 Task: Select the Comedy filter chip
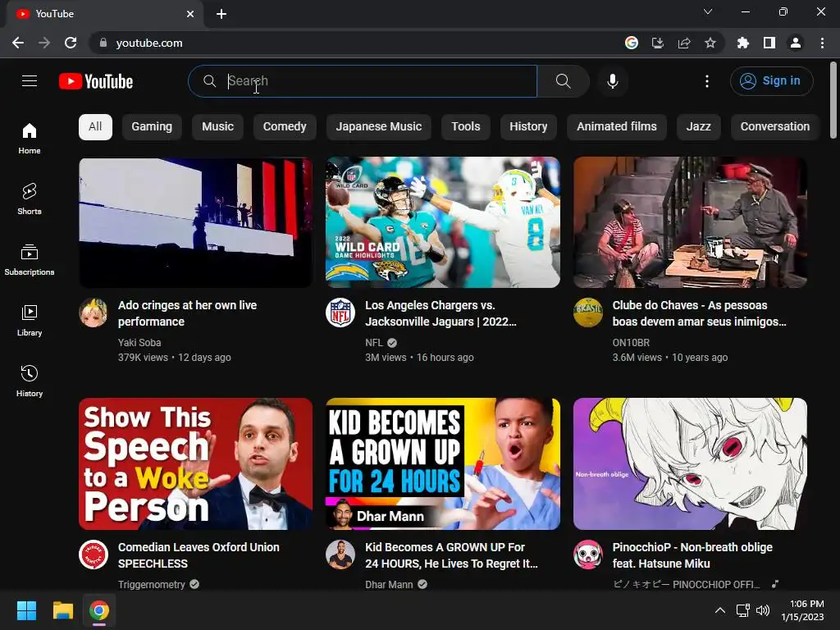tap(285, 127)
